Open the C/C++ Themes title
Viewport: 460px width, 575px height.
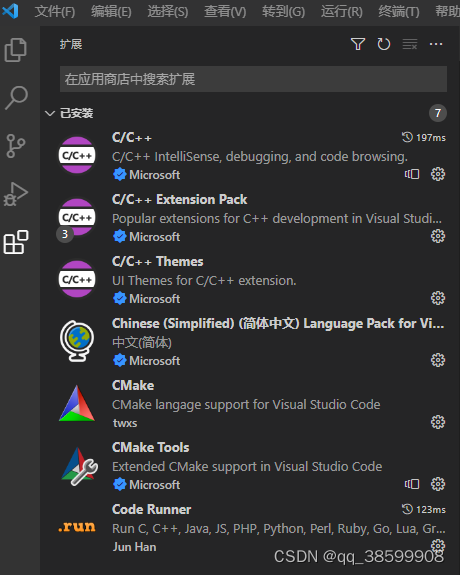(x=157, y=261)
